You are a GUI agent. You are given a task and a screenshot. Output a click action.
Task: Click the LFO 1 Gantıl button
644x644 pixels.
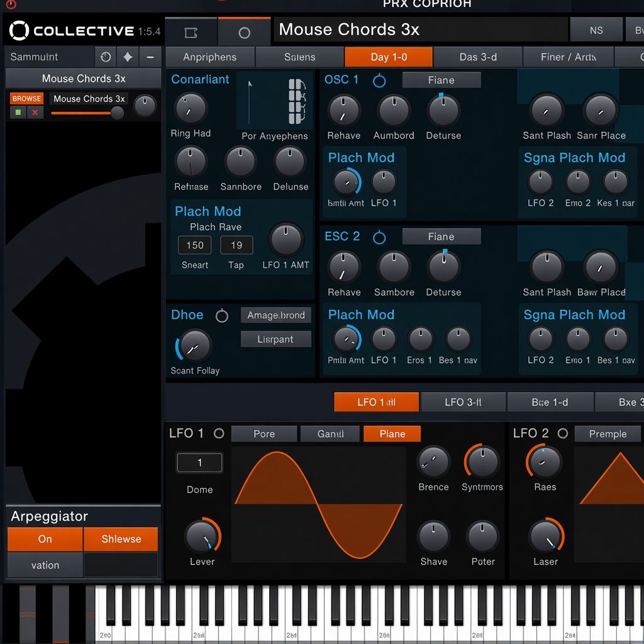pos(330,434)
